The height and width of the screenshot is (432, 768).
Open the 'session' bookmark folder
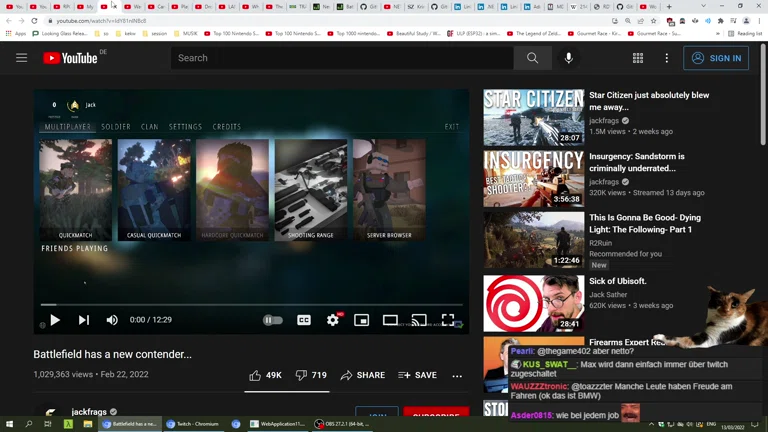coord(154,33)
